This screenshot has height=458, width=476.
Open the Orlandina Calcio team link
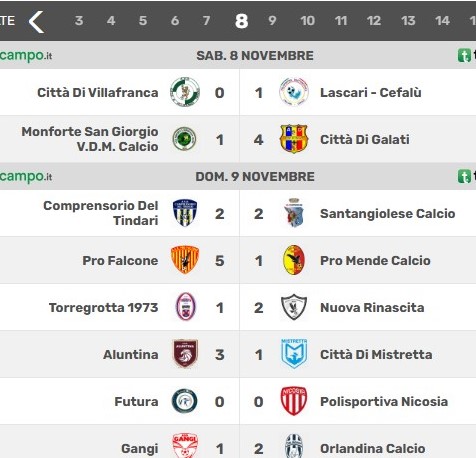coord(373,449)
